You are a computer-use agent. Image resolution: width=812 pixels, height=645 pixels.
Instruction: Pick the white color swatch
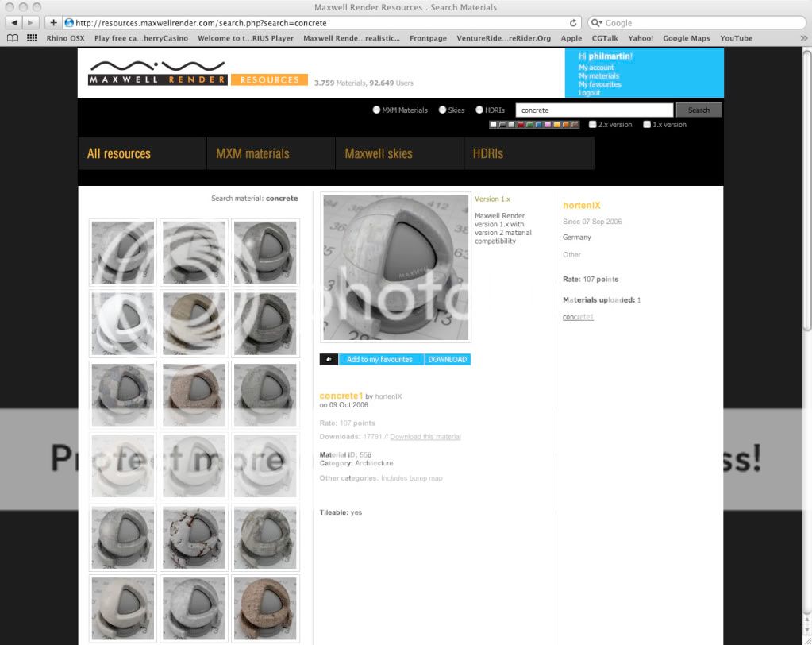point(494,125)
